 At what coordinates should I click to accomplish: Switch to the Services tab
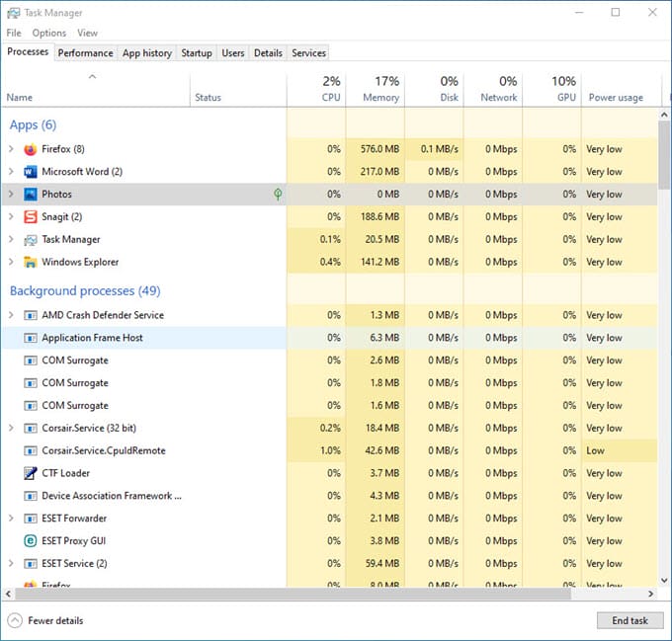308,53
